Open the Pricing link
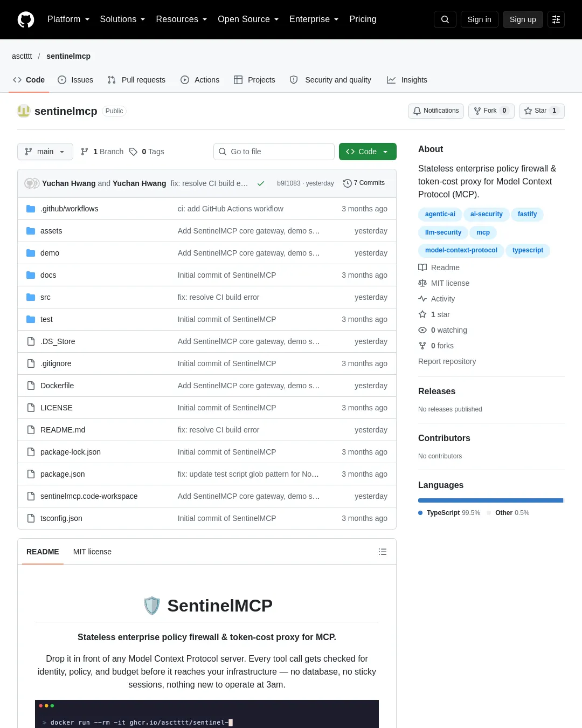582x728 pixels. pyautogui.click(x=363, y=19)
